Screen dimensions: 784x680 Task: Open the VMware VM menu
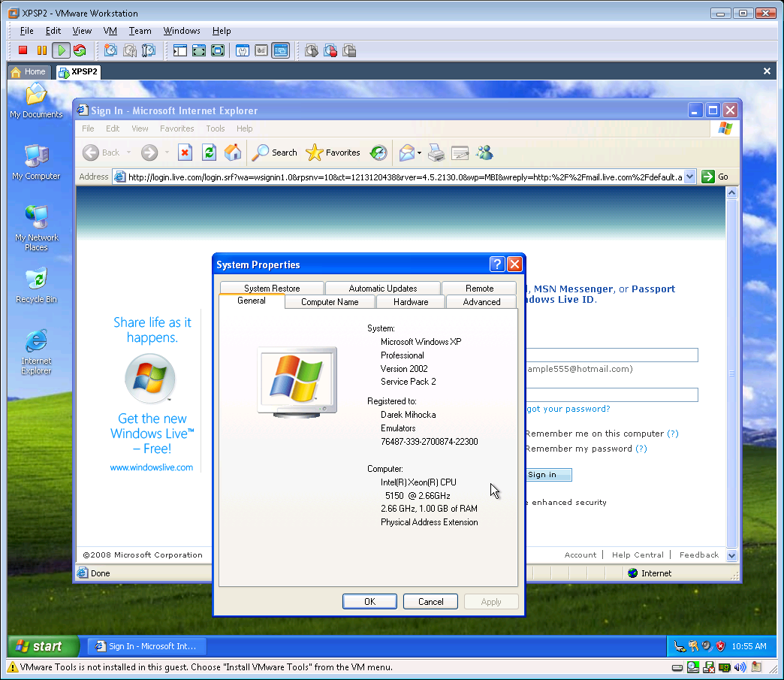point(110,31)
